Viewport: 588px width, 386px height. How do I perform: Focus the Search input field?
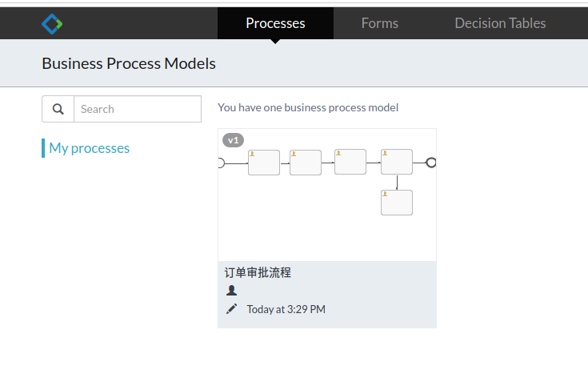tap(137, 109)
